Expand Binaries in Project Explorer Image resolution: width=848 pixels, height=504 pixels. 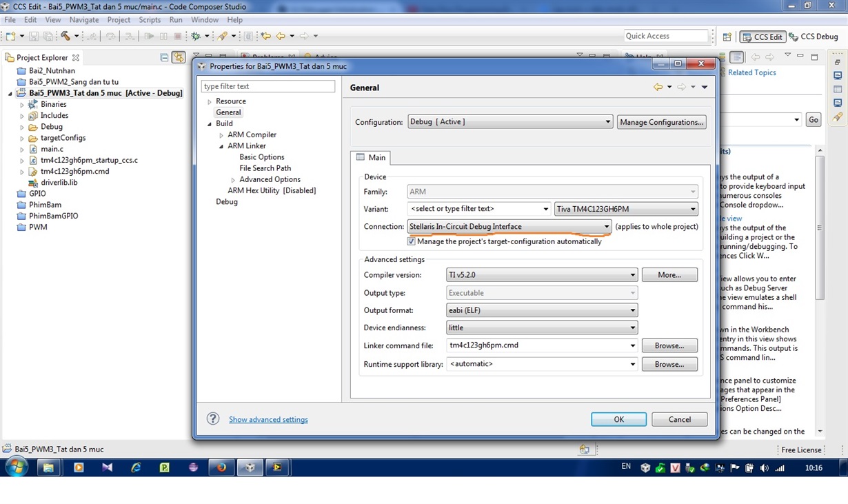coord(22,105)
